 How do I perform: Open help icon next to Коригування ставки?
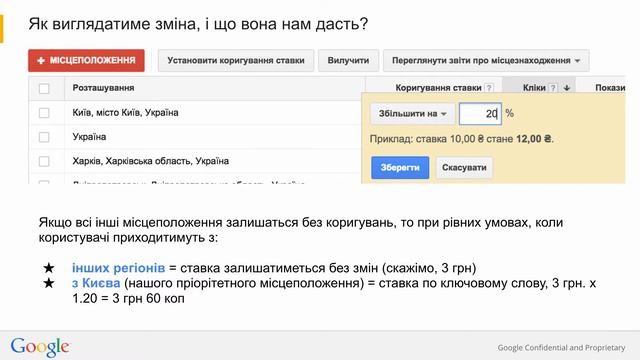click(489, 88)
